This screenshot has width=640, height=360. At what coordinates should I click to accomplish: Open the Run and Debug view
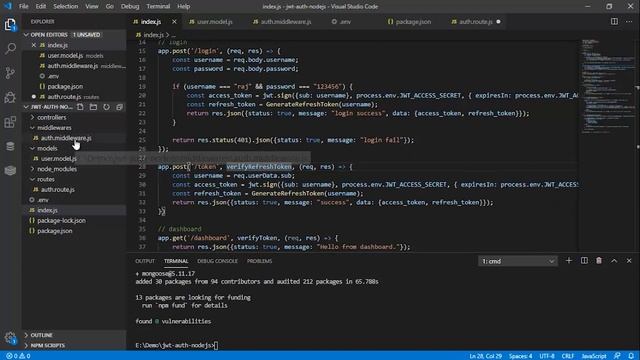[10, 97]
